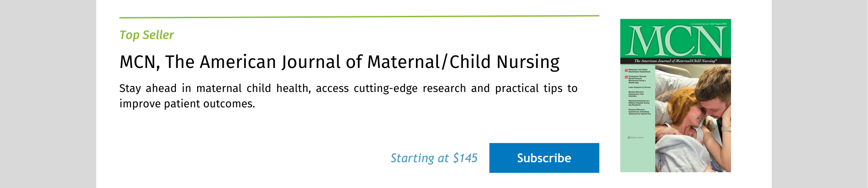Click the Muslim Women's Experiences cover headline
868x188 pixels.
click(x=636, y=94)
